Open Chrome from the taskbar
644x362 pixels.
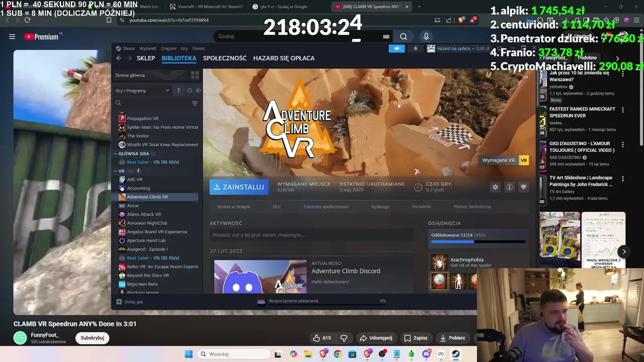pyautogui.click(x=338, y=354)
